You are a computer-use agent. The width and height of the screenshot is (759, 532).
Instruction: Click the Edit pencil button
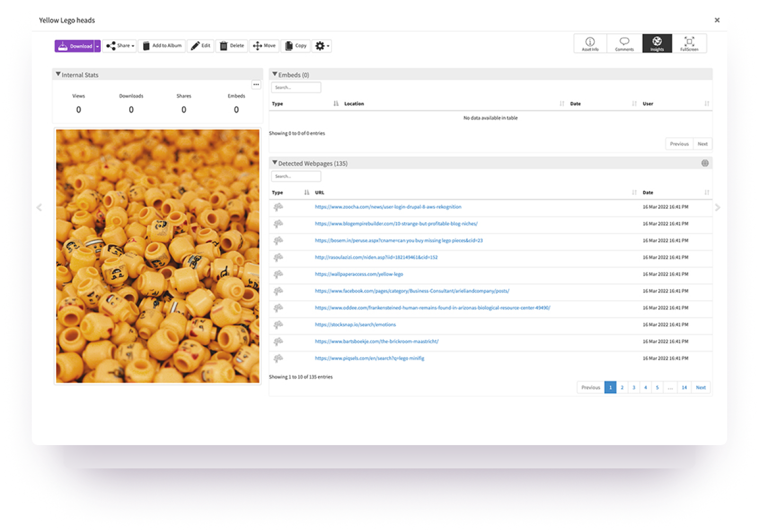[x=200, y=46]
